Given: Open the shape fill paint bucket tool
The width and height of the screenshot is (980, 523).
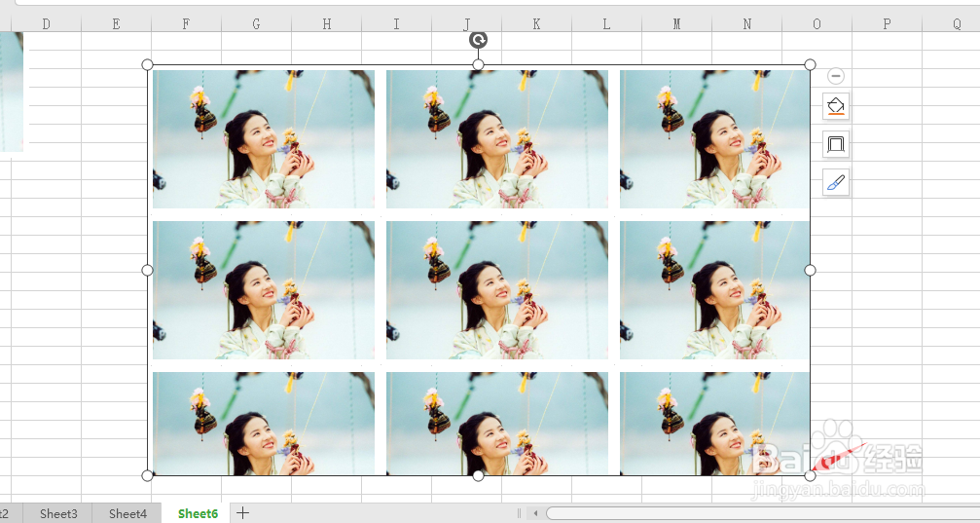Looking at the screenshot, I should [836, 106].
